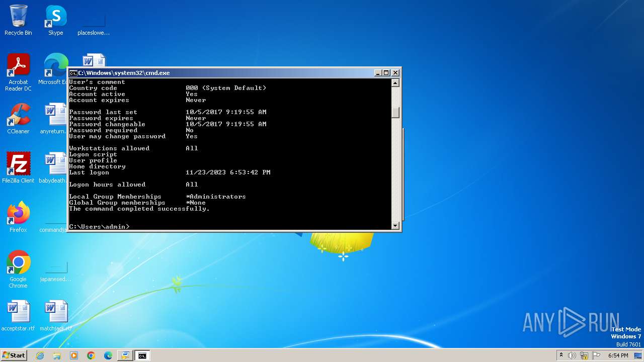Activate the cmd.exe taskbar button
644x362 pixels.
point(142,355)
